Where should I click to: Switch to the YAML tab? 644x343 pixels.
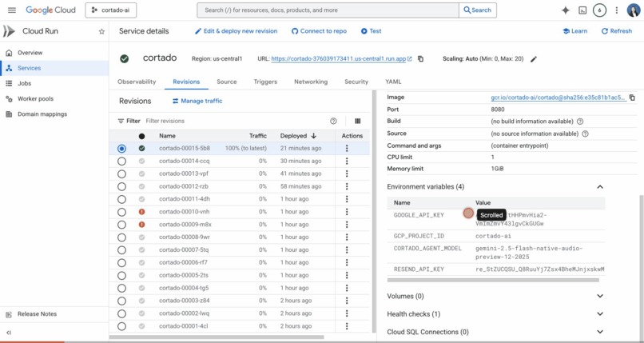coord(393,82)
